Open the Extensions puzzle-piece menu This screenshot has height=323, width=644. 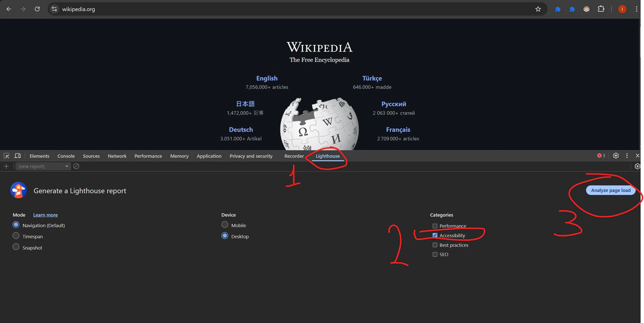[x=601, y=9]
